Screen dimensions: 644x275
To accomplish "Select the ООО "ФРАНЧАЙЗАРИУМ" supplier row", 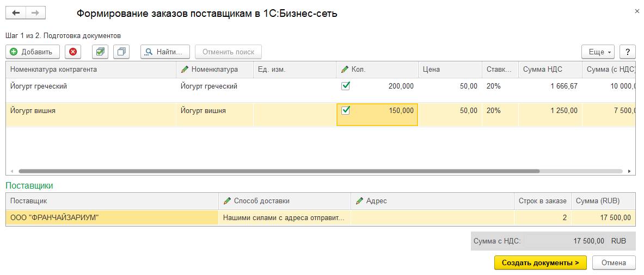I will (54, 217).
